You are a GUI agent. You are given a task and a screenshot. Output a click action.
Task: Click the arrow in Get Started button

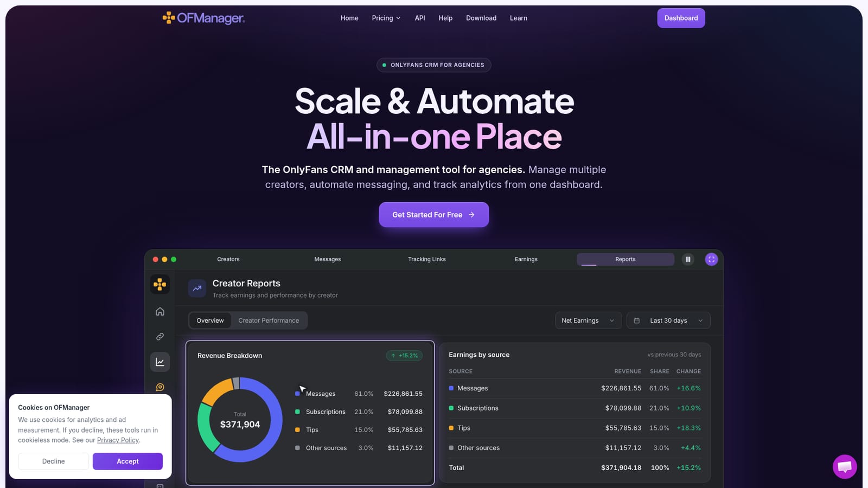click(x=471, y=215)
